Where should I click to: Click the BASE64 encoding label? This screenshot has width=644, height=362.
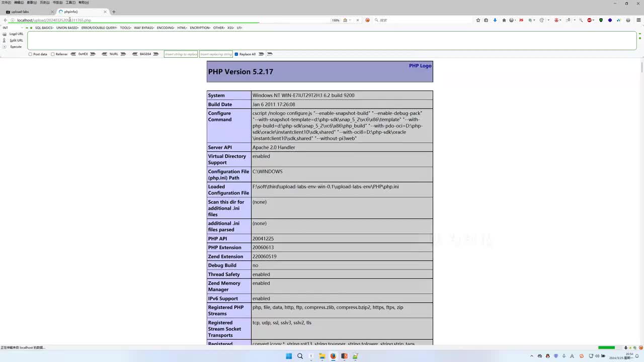point(145,54)
